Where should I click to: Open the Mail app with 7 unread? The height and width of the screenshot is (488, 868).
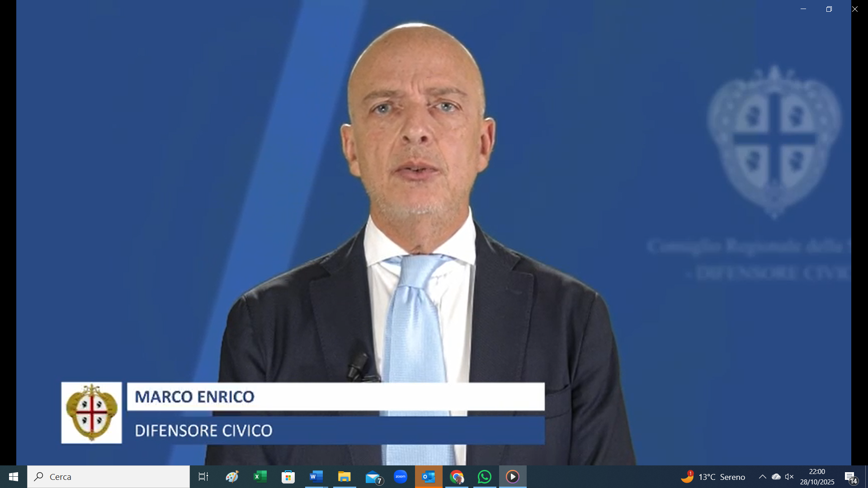[373, 477]
